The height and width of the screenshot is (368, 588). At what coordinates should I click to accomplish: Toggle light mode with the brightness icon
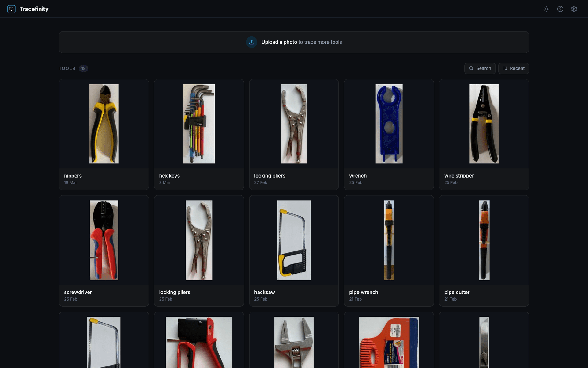546,9
